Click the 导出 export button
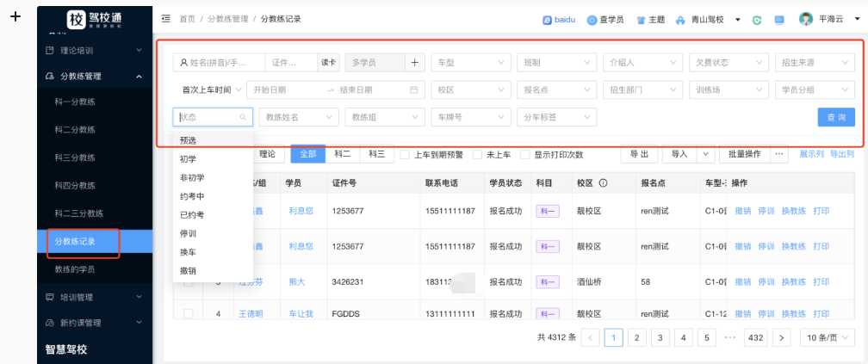 (x=639, y=154)
